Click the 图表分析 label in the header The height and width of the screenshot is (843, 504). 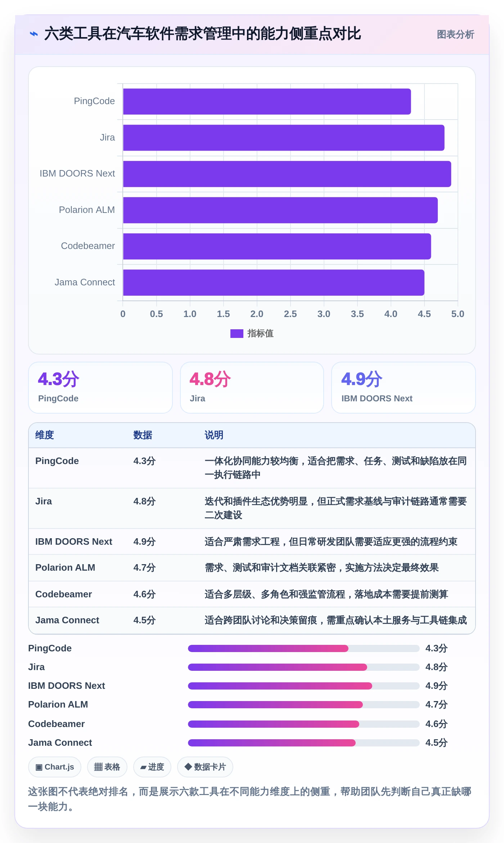(455, 35)
